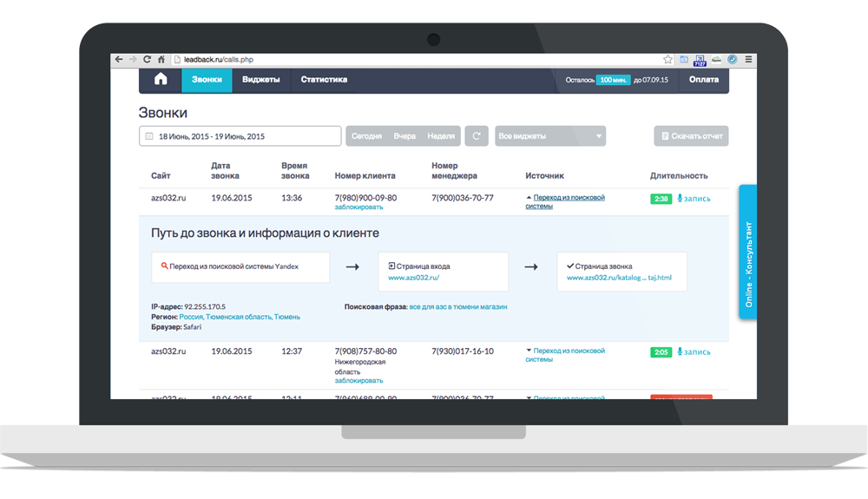Click the round blue extension icon
Screen dimensions: 868x499
[733, 59]
